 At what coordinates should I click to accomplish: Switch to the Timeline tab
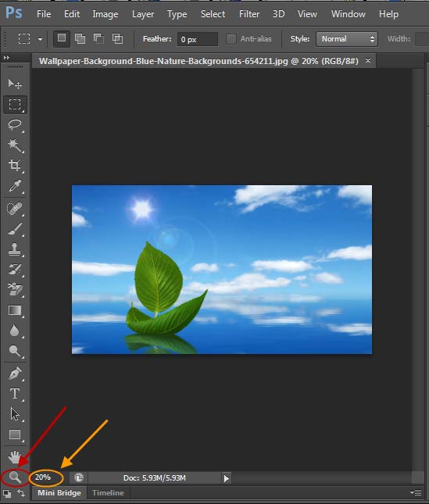[108, 493]
